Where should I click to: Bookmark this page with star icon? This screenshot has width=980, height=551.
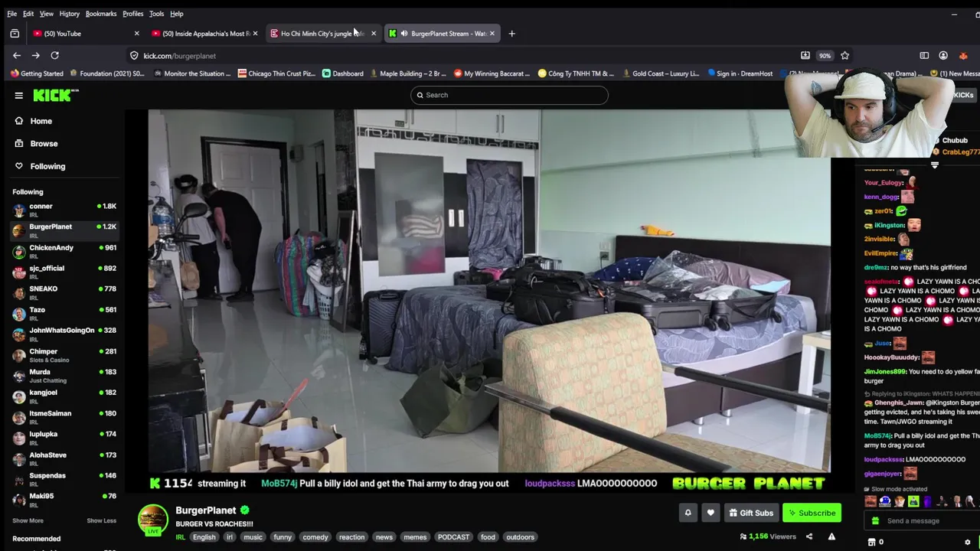coord(844,55)
